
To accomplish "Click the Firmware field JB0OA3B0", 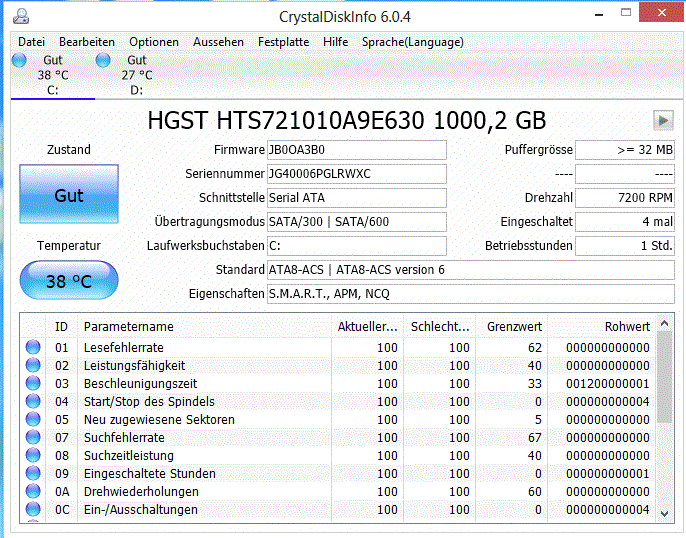I will click(357, 150).
